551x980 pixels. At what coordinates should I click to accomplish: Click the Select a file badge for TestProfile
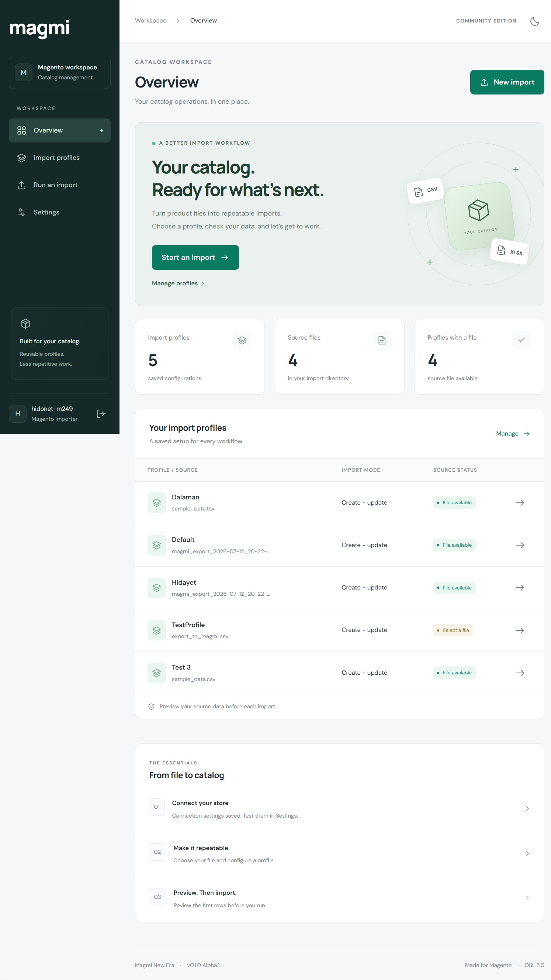tap(453, 630)
